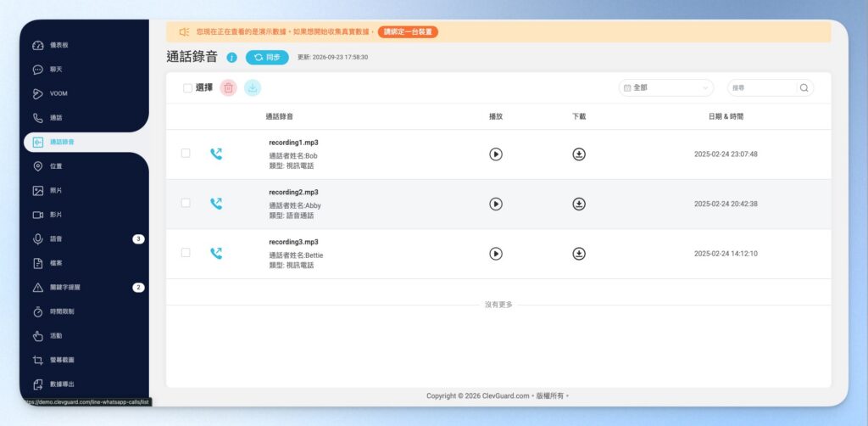Check the box for recording1.mp3
This screenshot has width=868, height=426.
click(186, 153)
